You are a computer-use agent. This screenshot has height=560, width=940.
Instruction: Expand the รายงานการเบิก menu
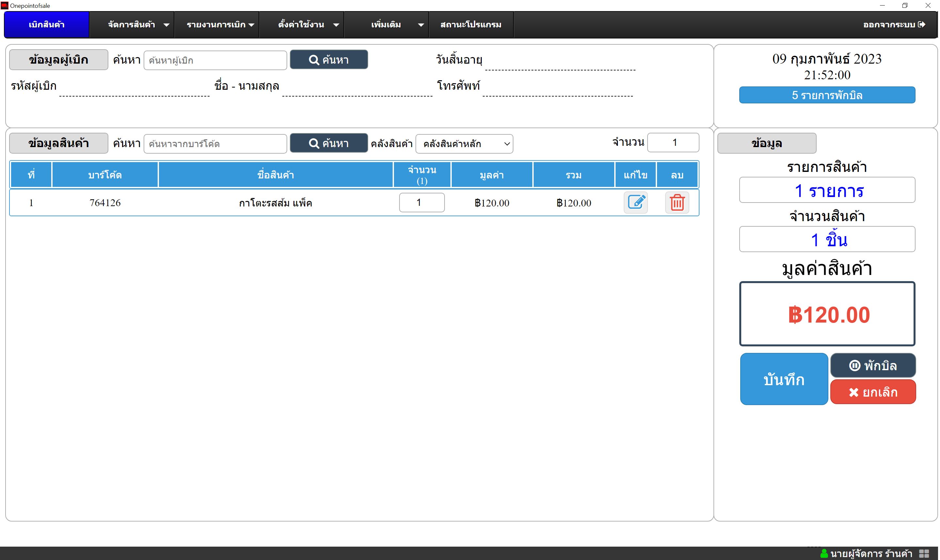coord(217,24)
